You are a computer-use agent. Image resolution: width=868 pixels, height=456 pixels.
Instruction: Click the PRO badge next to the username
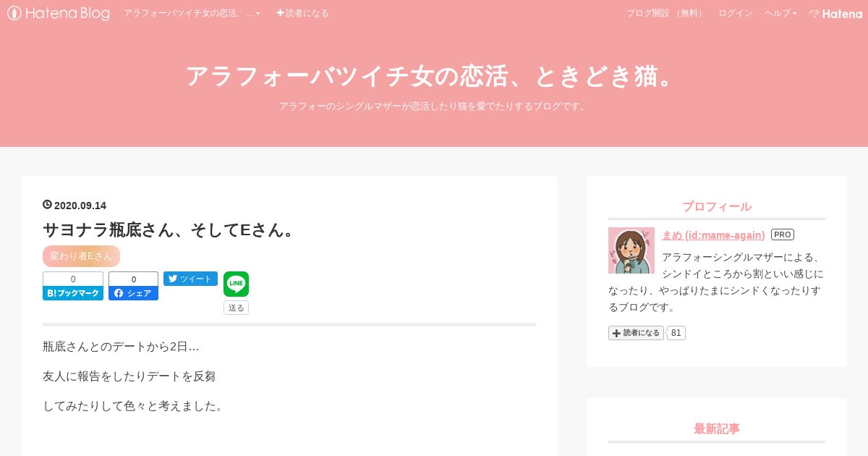783,235
